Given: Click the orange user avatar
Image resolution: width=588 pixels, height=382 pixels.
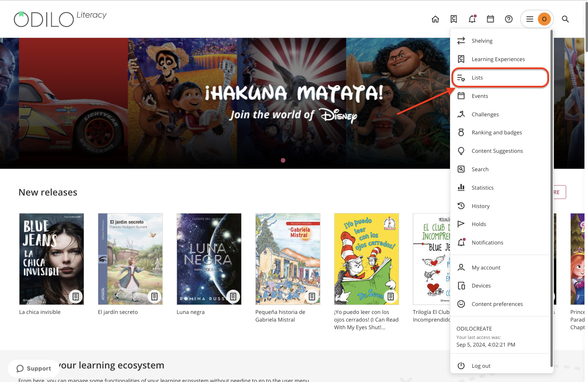Looking at the screenshot, I should [x=544, y=19].
